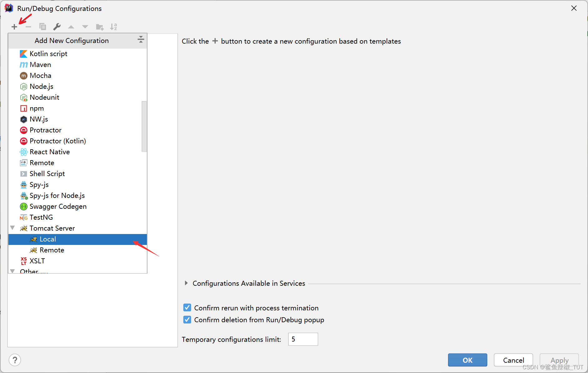Select the Kotlin script icon
This screenshot has height=373, width=588.
[x=23, y=54]
